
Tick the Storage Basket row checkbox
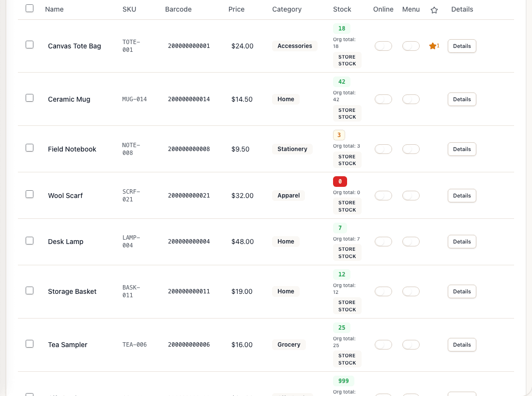(x=30, y=290)
